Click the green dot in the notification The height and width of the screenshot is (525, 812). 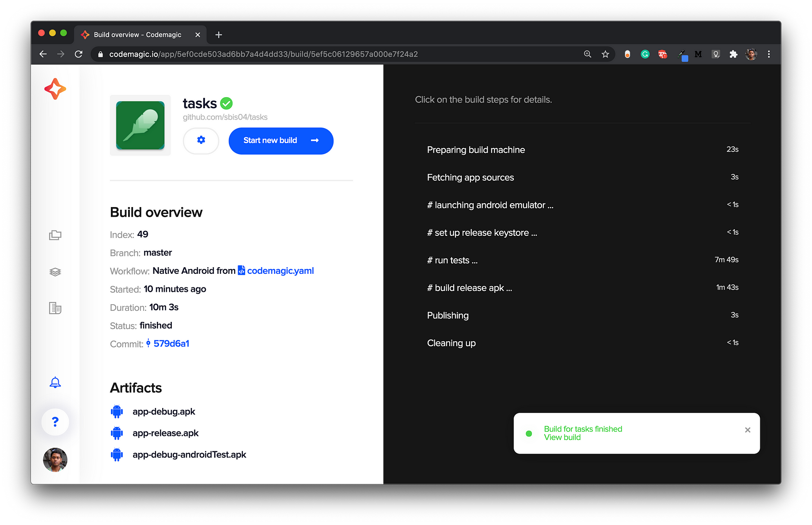[529, 434]
